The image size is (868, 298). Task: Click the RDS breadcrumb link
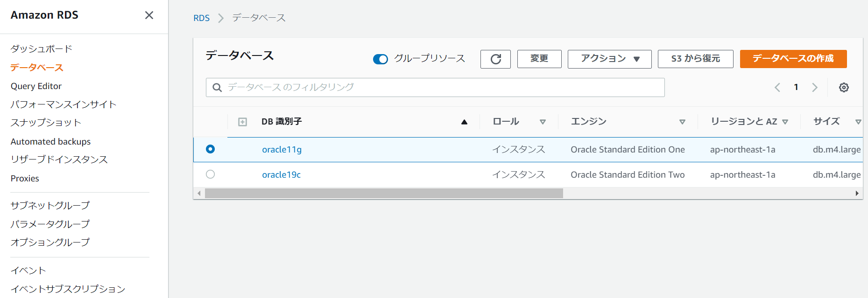point(202,18)
